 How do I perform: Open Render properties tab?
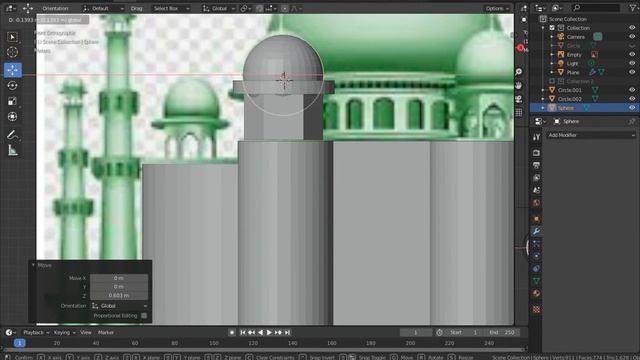pyautogui.click(x=536, y=153)
